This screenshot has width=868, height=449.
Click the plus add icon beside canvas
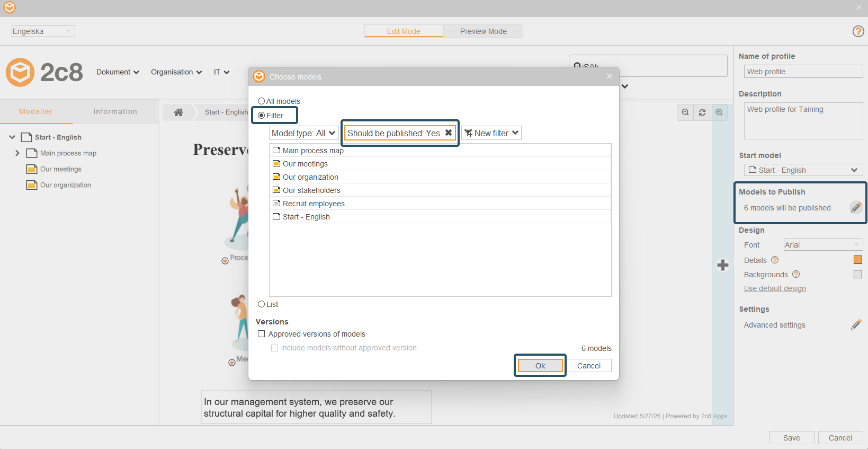723,265
